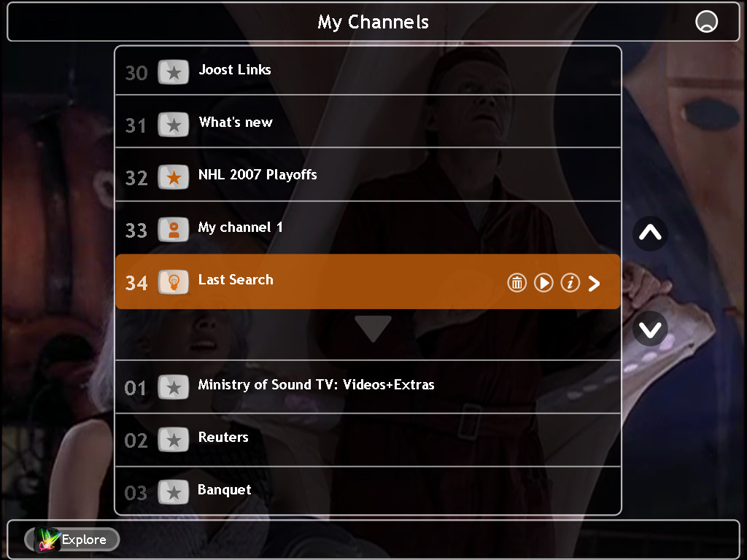Show info for Last Search channel

[x=570, y=283]
